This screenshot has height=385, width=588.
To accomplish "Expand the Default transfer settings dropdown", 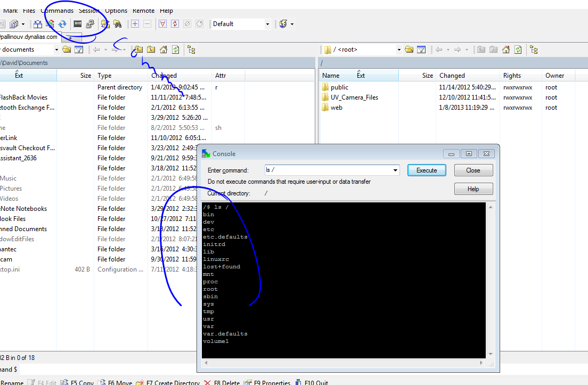I will 267,24.
